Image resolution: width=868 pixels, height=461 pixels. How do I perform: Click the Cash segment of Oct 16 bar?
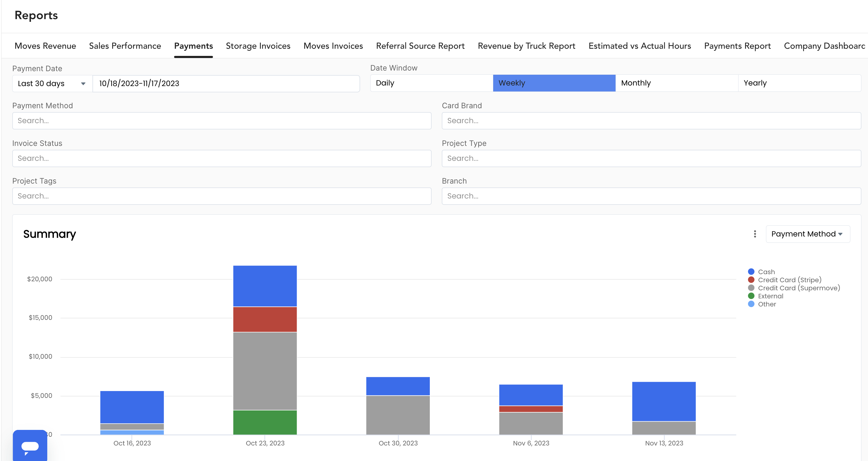132,407
